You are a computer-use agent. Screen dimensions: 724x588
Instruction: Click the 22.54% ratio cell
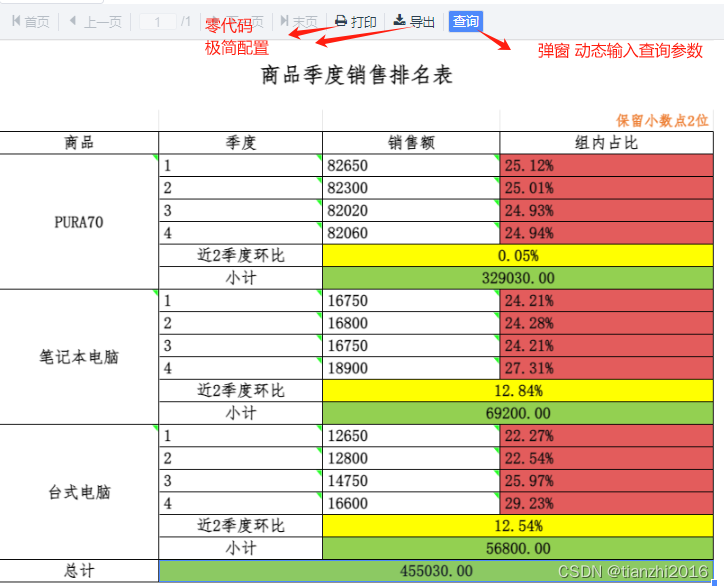coord(607,458)
